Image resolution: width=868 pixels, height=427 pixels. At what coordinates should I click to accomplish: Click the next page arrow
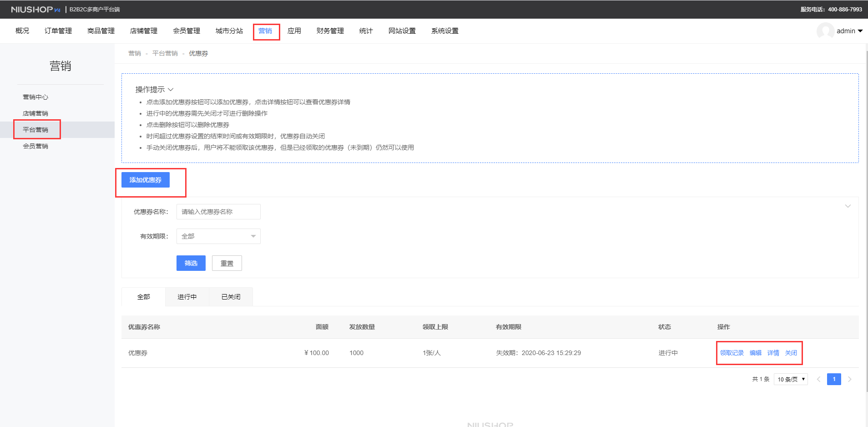pyautogui.click(x=849, y=379)
